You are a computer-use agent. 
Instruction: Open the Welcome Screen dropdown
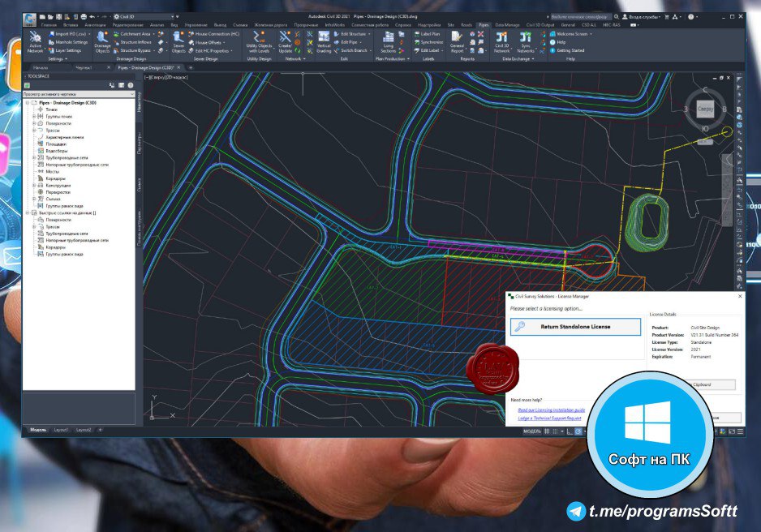[x=591, y=34]
